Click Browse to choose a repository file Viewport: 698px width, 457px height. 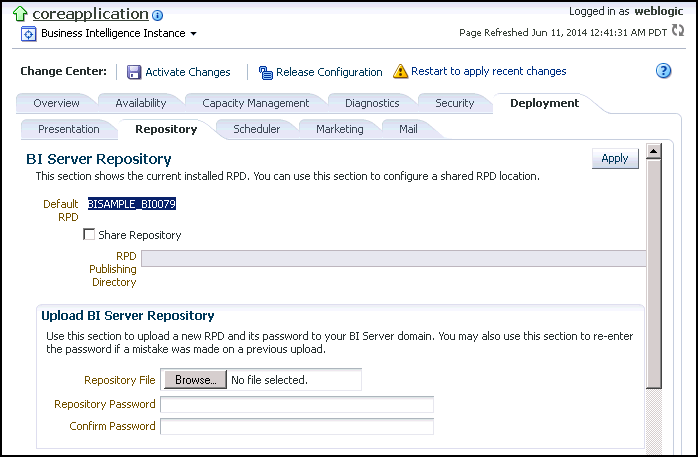click(195, 380)
